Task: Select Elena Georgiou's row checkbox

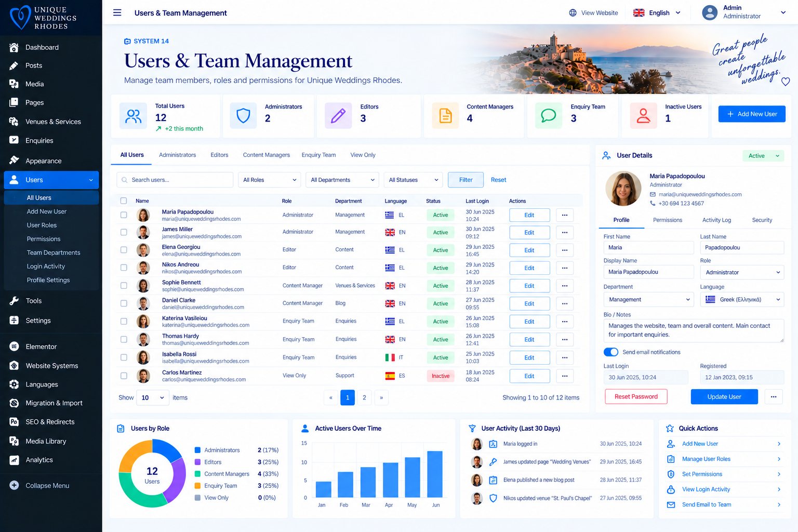Action: [x=124, y=250]
